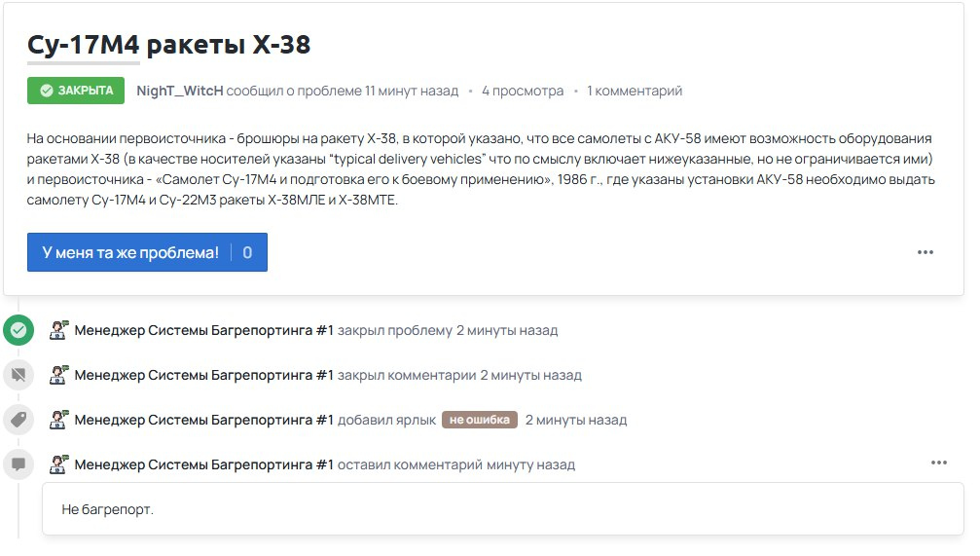Click the comments-closed timeline icon
The image size is (980, 556).
pos(18,375)
